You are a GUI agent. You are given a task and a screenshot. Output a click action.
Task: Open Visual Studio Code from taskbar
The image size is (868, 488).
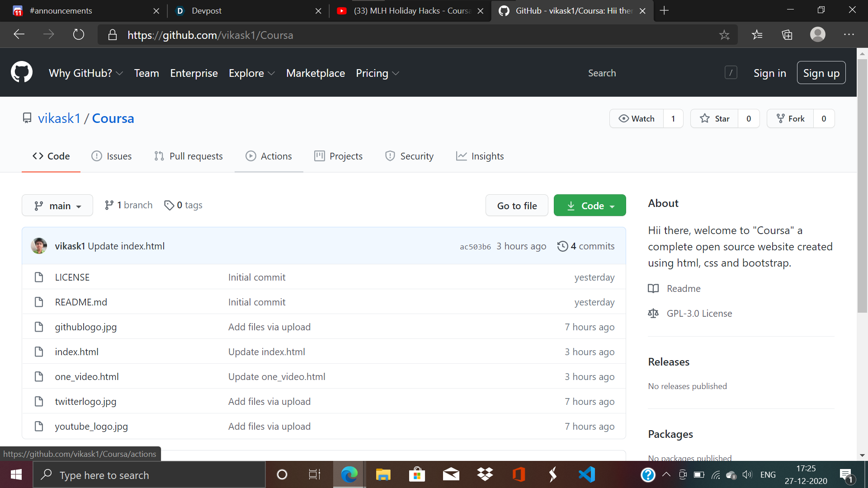(586, 474)
